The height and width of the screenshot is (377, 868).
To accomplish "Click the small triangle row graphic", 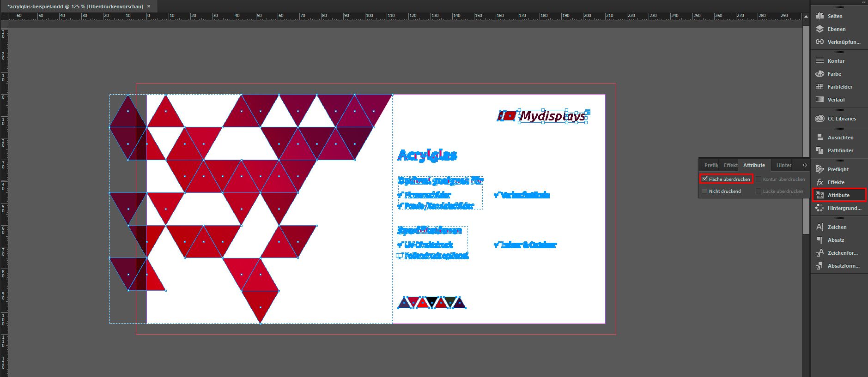I will [431, 303].
